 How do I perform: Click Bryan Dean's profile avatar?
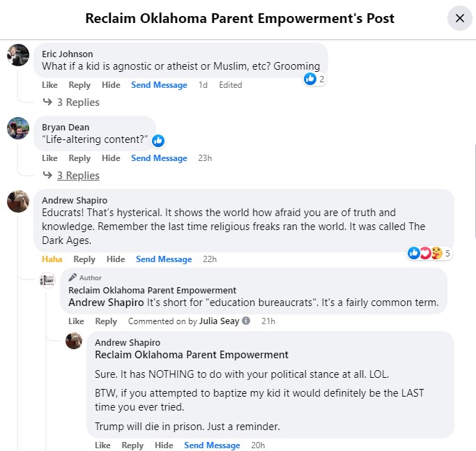(18, 128)
